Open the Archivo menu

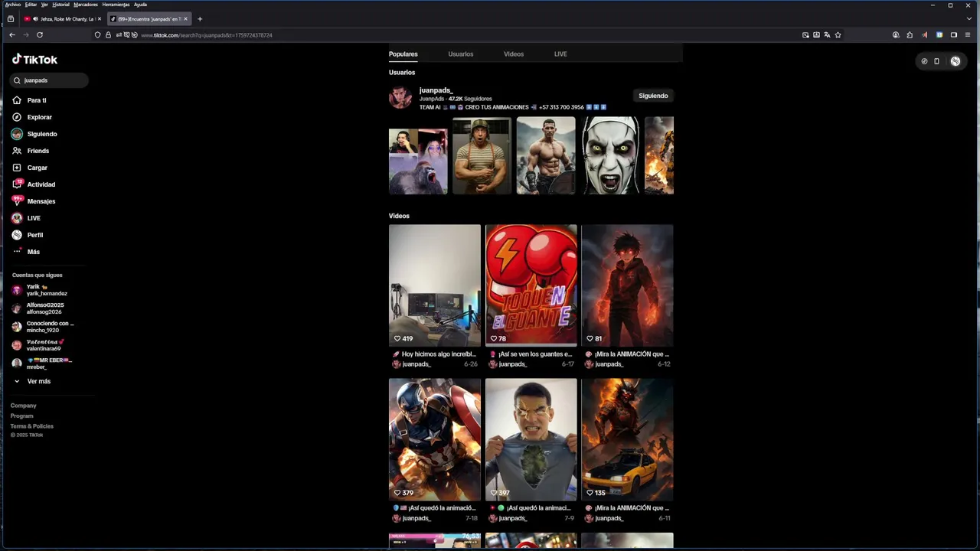[x=13, y=5]
